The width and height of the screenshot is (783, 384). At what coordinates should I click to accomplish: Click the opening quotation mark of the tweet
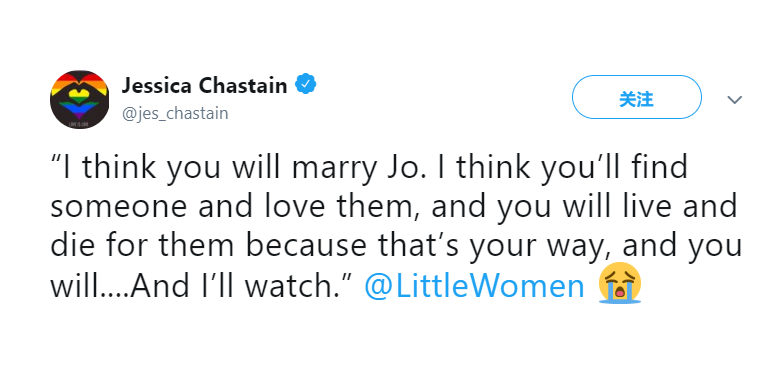[55, 159]
